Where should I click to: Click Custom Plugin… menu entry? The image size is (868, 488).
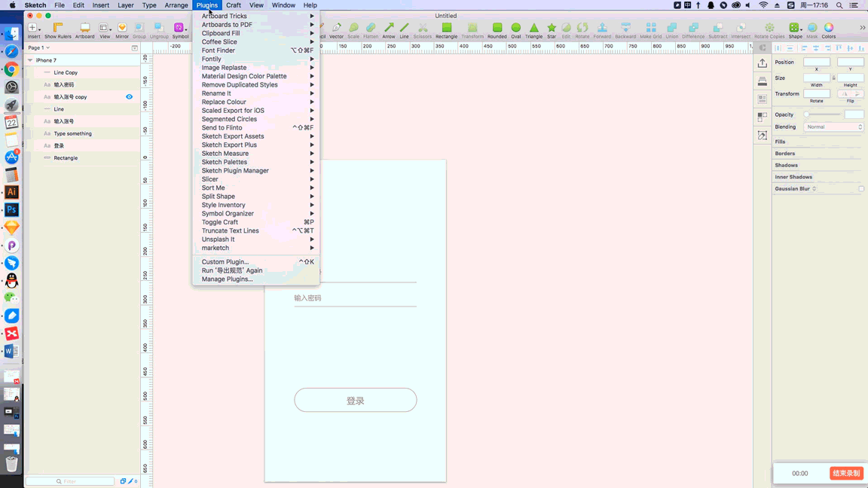[255, 262]
